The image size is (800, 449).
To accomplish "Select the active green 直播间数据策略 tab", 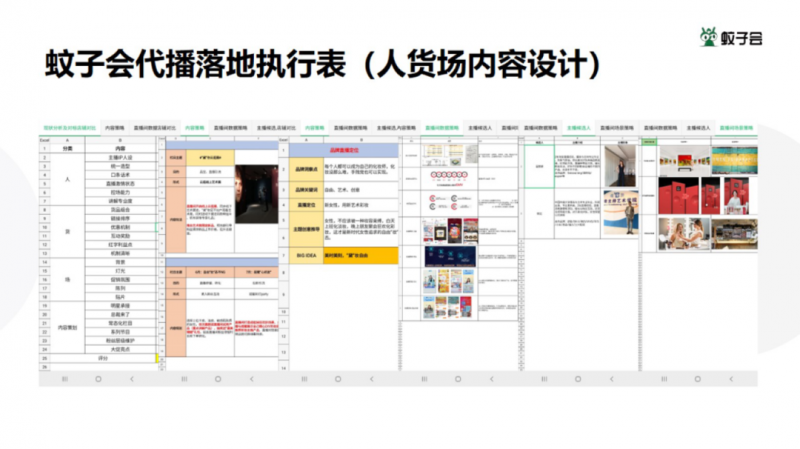I will [x=442, y=128].
